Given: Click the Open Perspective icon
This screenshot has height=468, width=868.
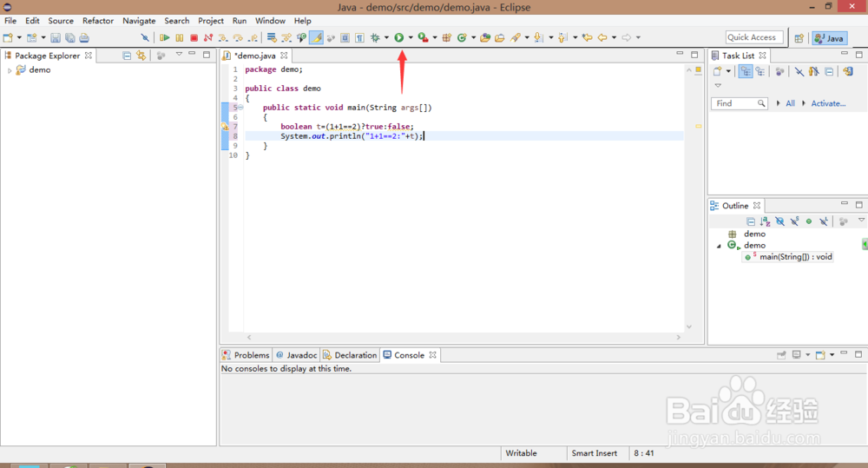Looking at the screenshot, I should click(x=799, y=38).
